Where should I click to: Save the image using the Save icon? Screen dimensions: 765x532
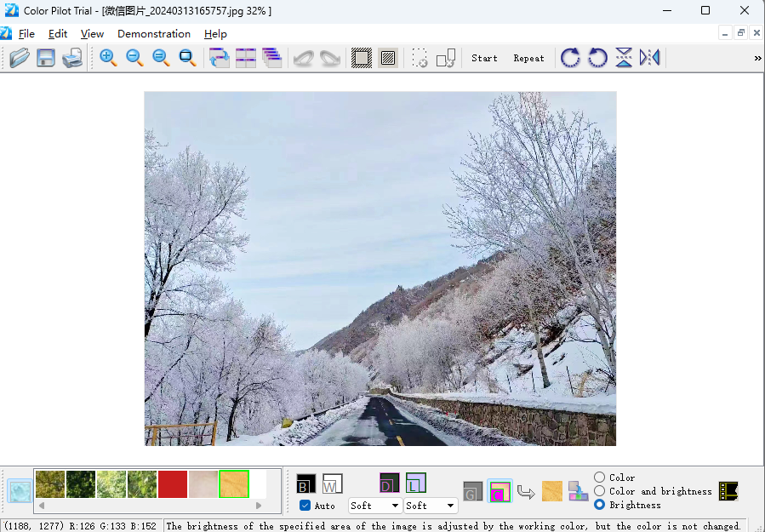pos(45,57)
